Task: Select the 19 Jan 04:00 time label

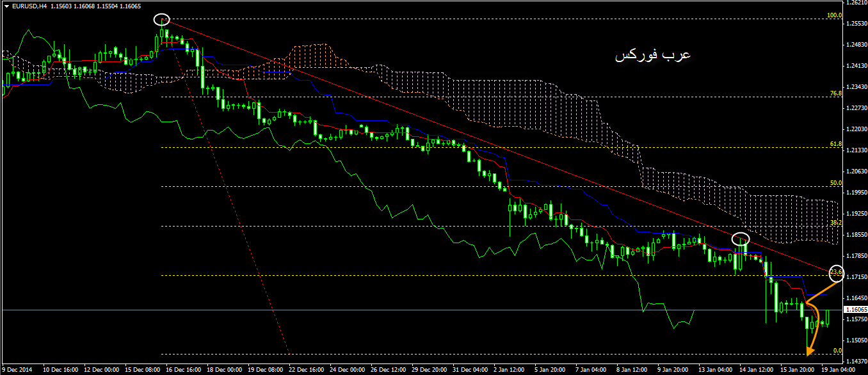Action: [x=840, y=370]
